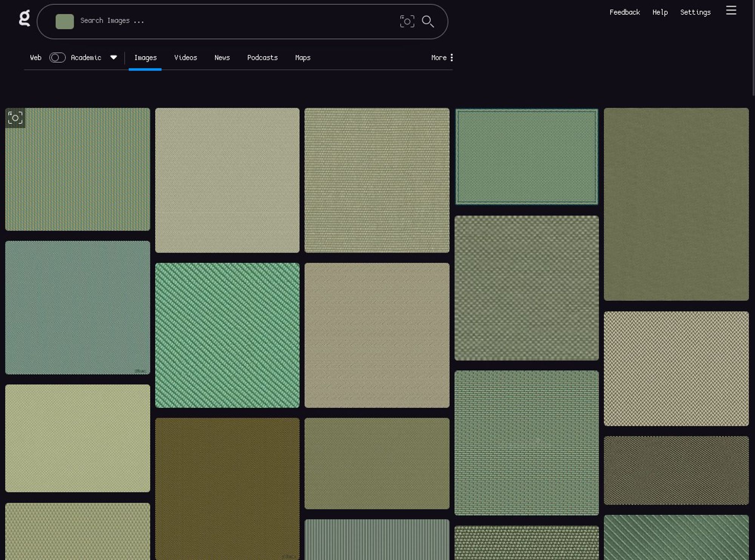The height and width of the screenshot is (560, 755).
Task: Open the Maps tab
Action: point(303,58)
